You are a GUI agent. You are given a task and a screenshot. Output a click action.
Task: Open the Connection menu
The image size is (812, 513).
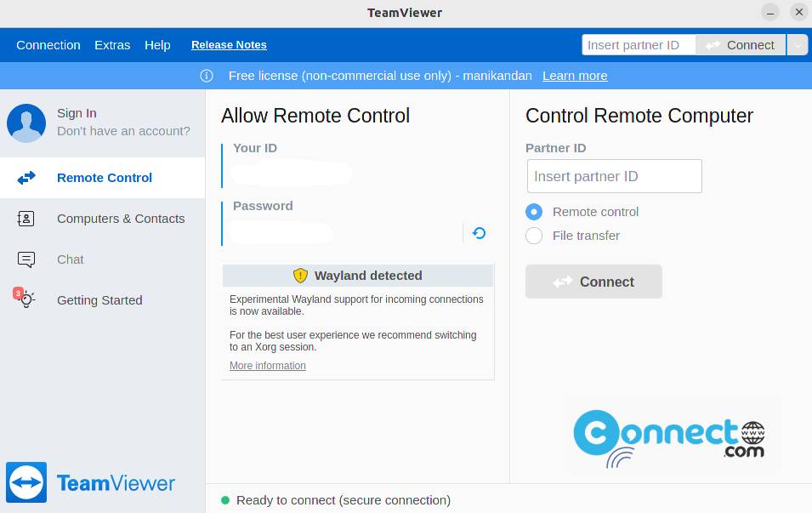pyautogui.click(x=48, y=45)
